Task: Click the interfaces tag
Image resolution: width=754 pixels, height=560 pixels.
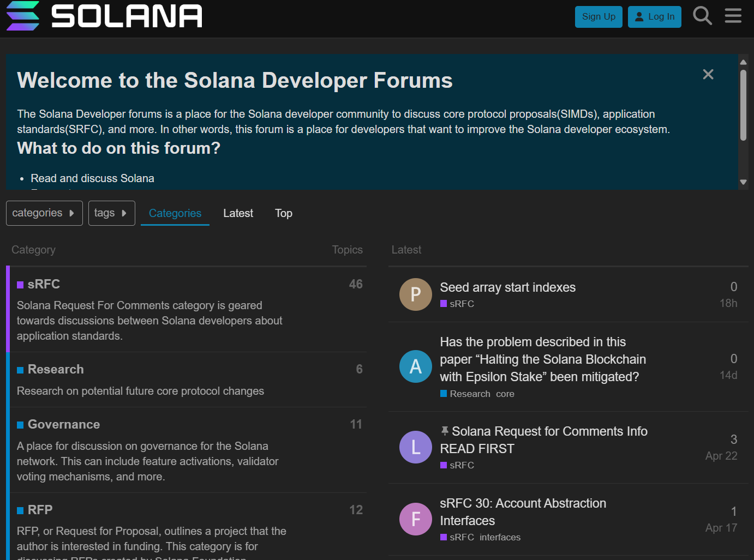Action: 500,537
